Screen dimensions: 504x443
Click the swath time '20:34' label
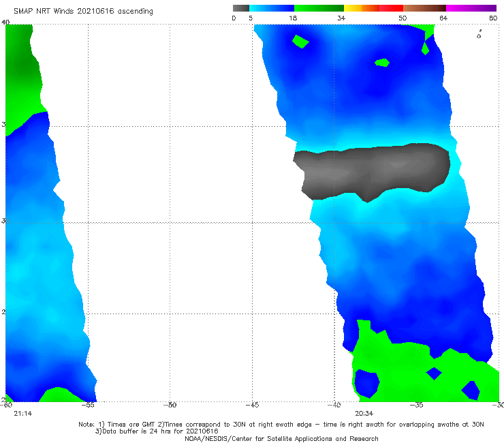[x=364, y=414]
